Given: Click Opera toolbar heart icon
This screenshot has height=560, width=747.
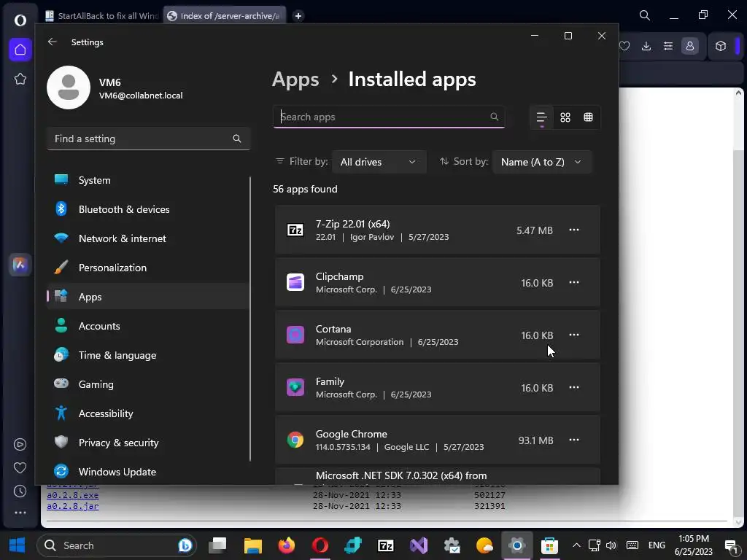Looking at the screenshot, I should (624, 46).
